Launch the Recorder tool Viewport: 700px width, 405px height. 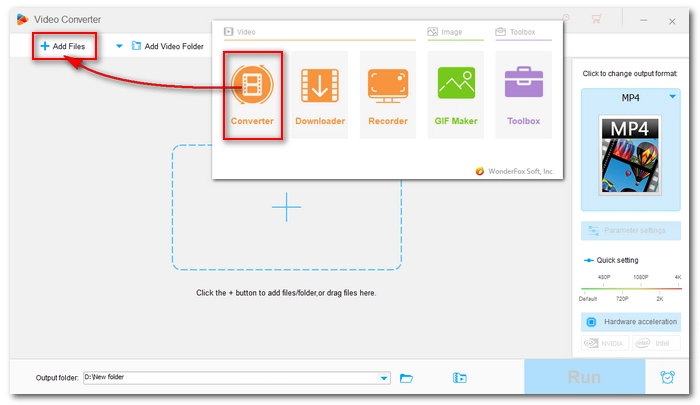click(388, 95)
